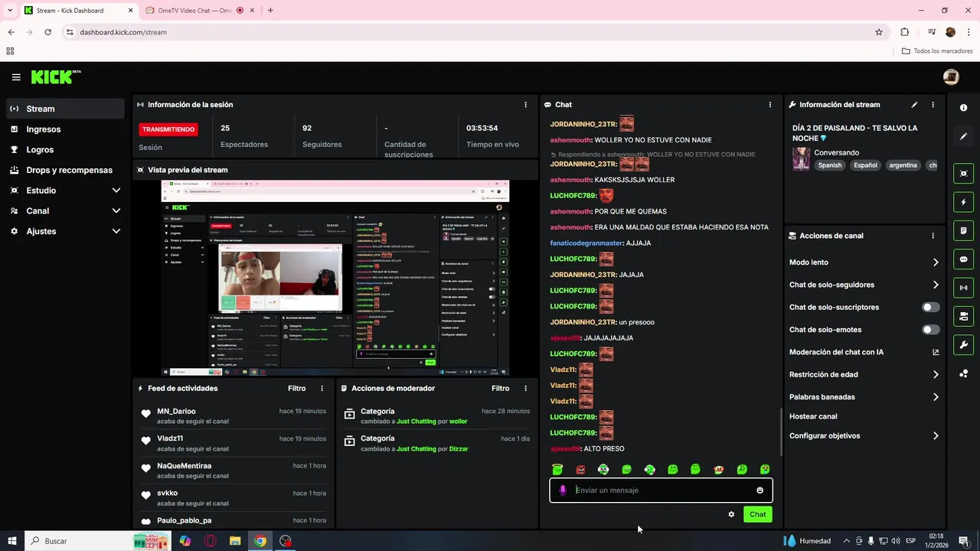Open the kebab menu of Información de la sesión

[x=525, y=105]
